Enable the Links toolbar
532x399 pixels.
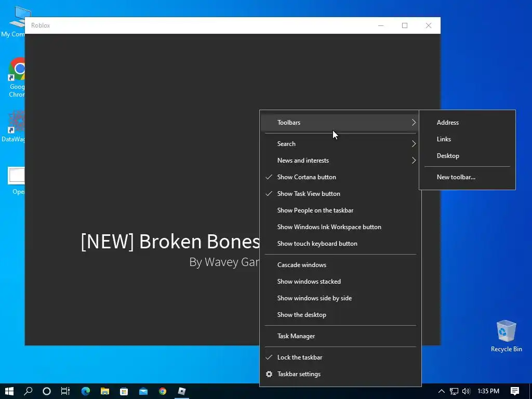tap(467, 139)
